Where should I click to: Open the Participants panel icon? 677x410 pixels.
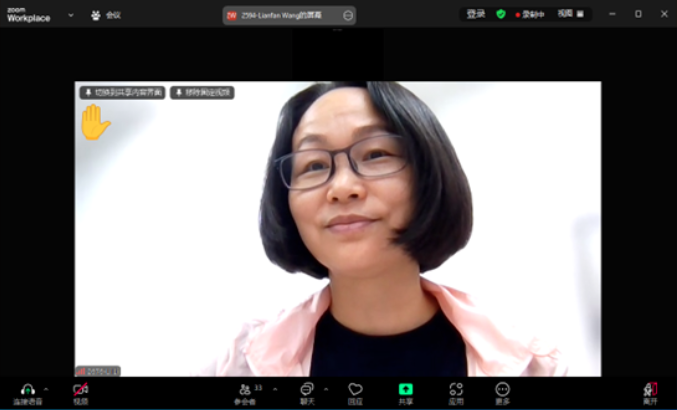244,388
